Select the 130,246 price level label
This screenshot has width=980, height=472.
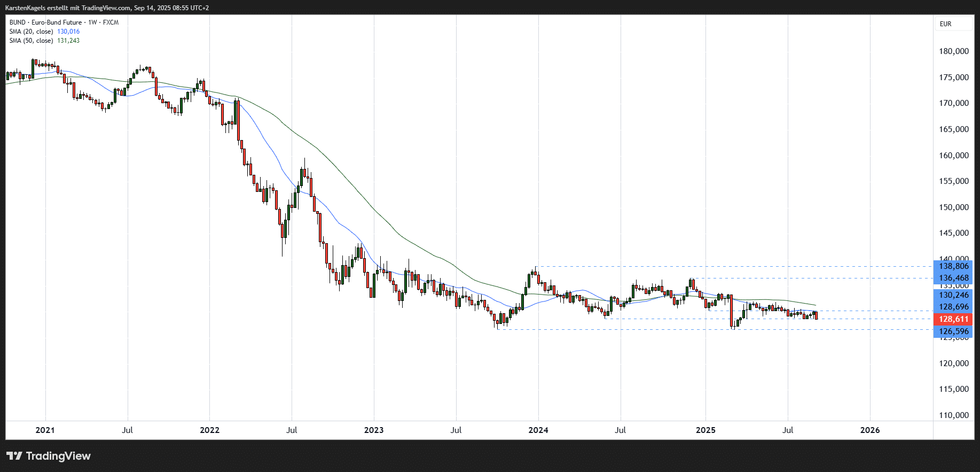coord(953,295)
